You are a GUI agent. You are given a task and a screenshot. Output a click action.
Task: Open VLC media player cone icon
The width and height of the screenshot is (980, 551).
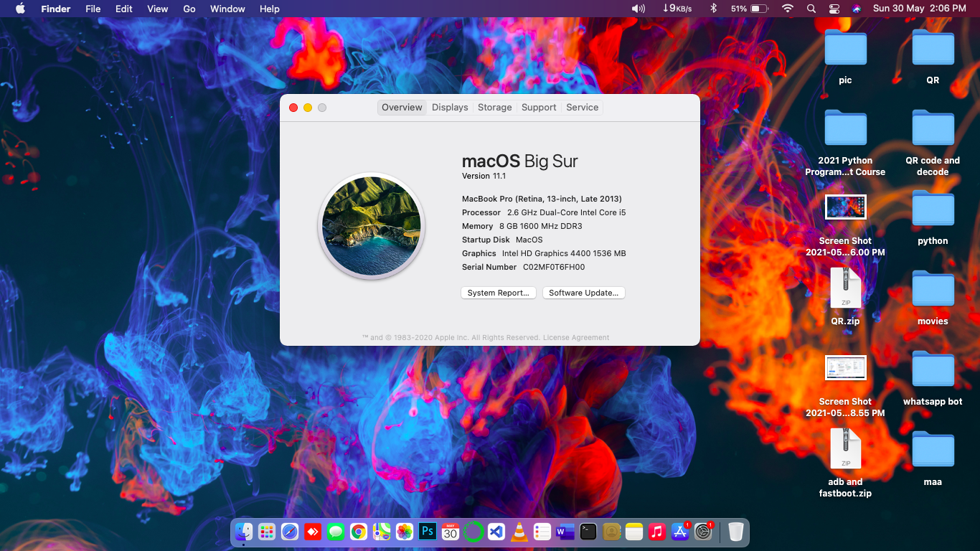click(519, 532)
